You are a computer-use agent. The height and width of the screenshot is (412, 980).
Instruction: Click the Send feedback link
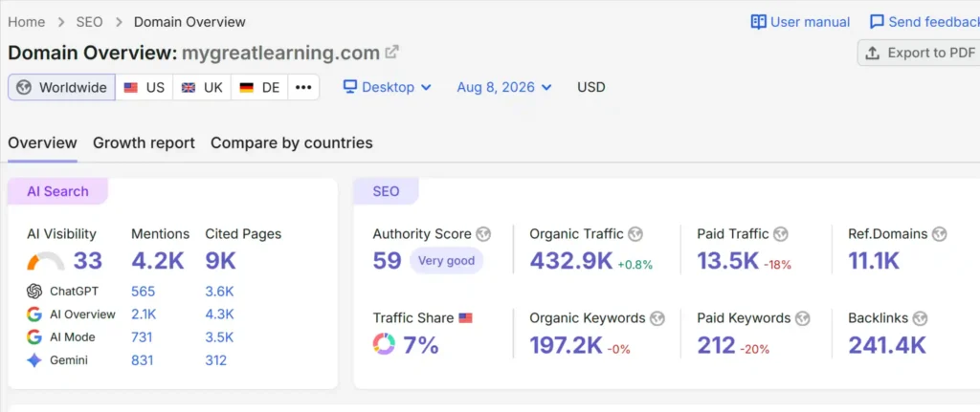coord(924,22)
